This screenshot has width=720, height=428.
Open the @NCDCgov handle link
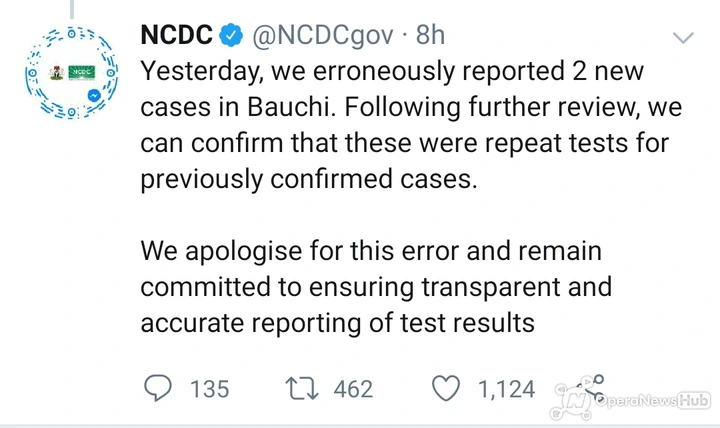click(x=323, y=36)
